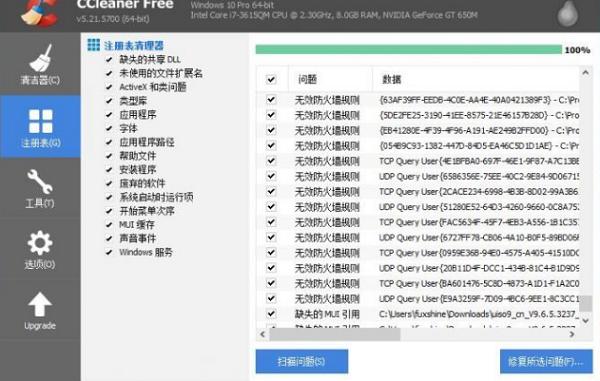Select TCP Query User{0959E36B data cell
This screenshot has width=600, height=381.
click(479, 253)
